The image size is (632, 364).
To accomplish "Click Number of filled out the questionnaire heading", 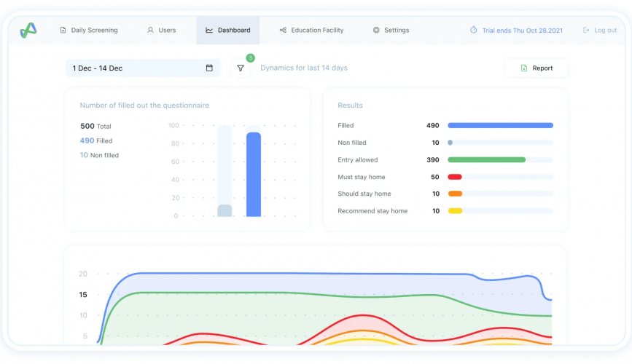I will click(144, 105).
